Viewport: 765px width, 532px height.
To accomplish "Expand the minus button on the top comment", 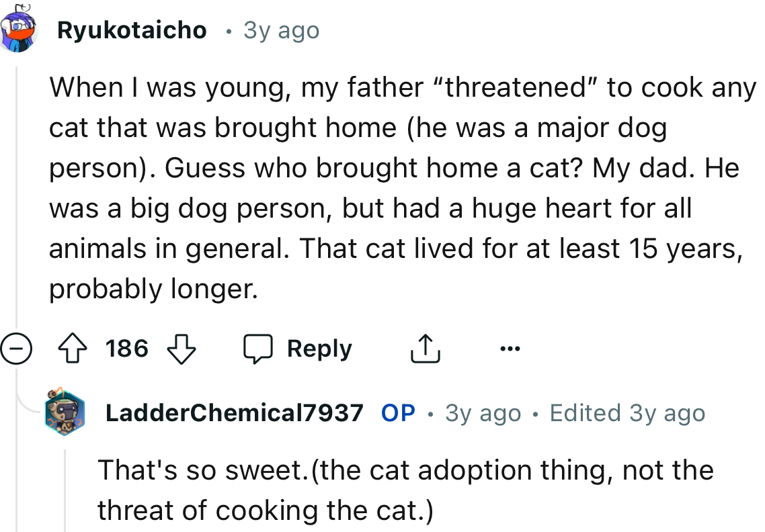I will click(x=15, y=348).
